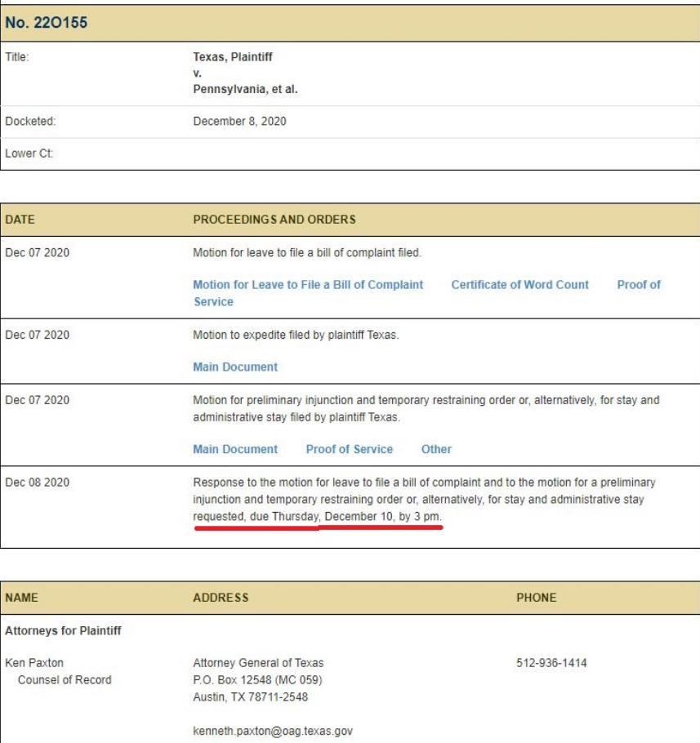Click the PHONE column header

click(x=537, y=598)
